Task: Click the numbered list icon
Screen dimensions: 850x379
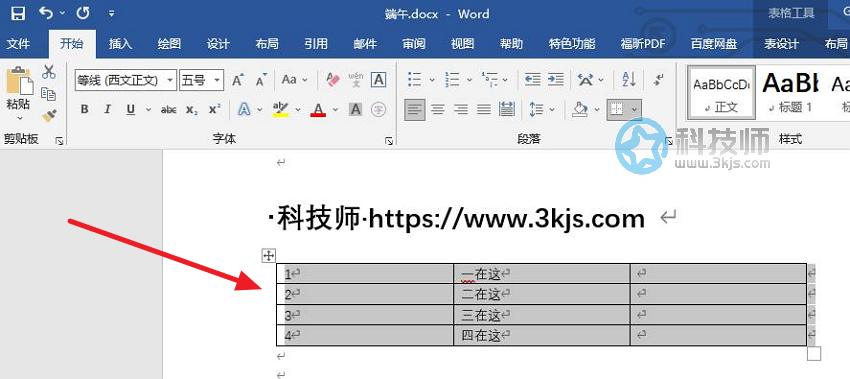Action: [452, 80]
